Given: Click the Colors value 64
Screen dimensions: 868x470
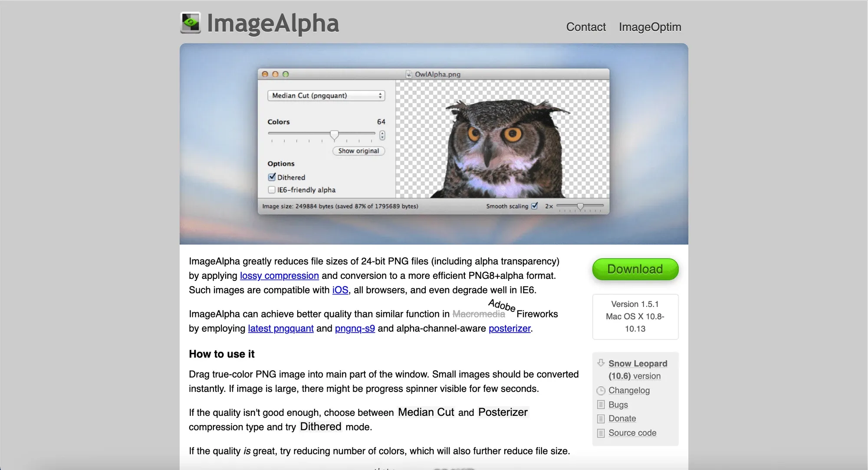Looking at the screenshot, I should (x=381, y=122).
